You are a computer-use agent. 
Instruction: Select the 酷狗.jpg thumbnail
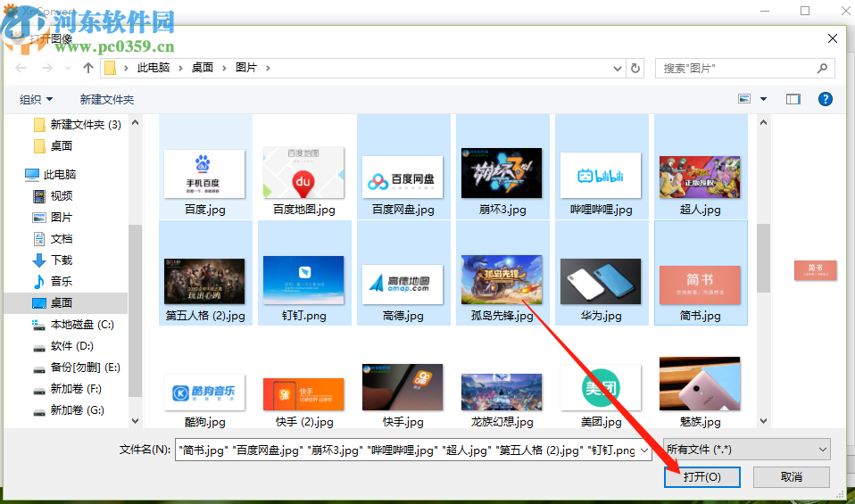pyautogui.click(x=205, y=392)
